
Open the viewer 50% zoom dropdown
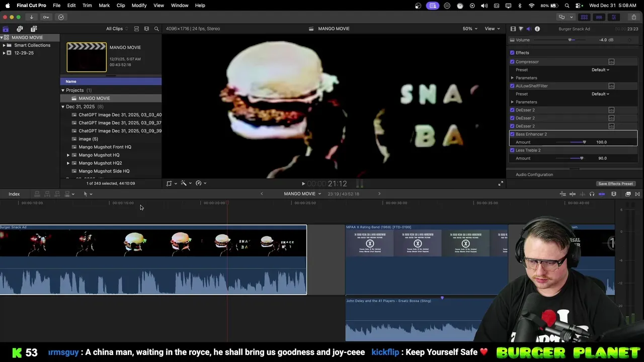point(470,29)
